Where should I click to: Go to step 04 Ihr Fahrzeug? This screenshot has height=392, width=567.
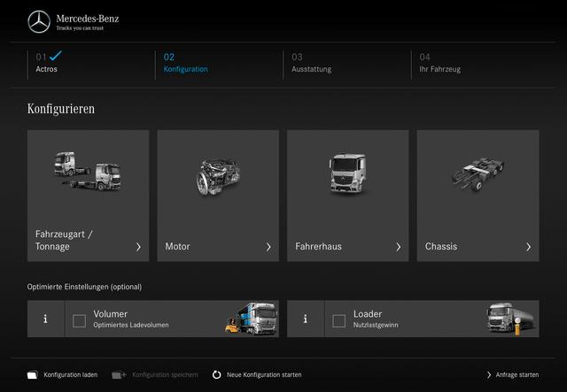pos(439,63)
